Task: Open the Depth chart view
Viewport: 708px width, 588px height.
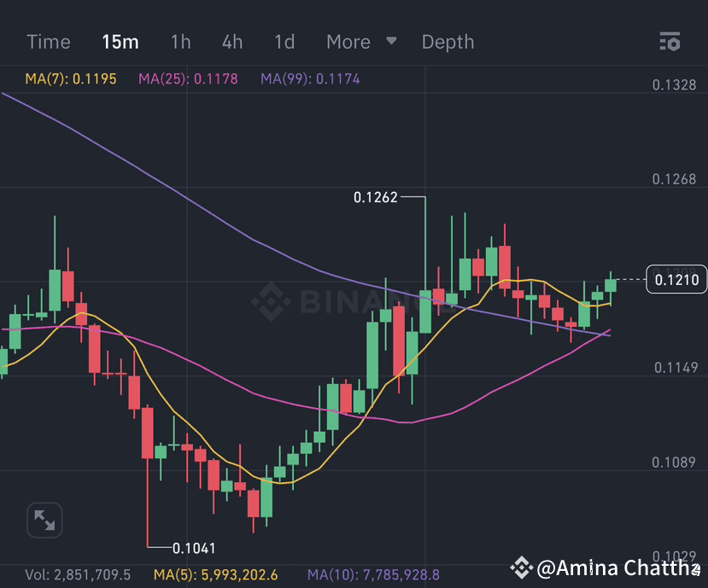Action: (448, 41)
